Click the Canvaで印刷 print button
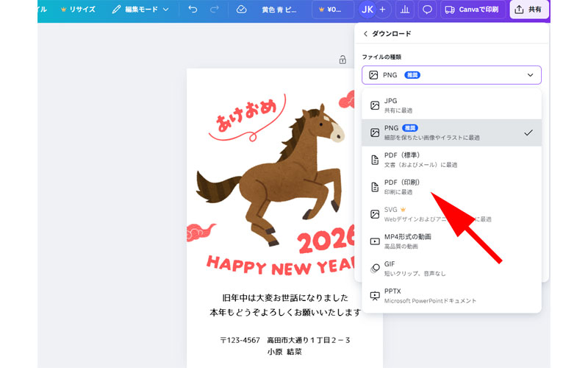The image size is (588, 368). pyautogui.click(x=473, y=10)
